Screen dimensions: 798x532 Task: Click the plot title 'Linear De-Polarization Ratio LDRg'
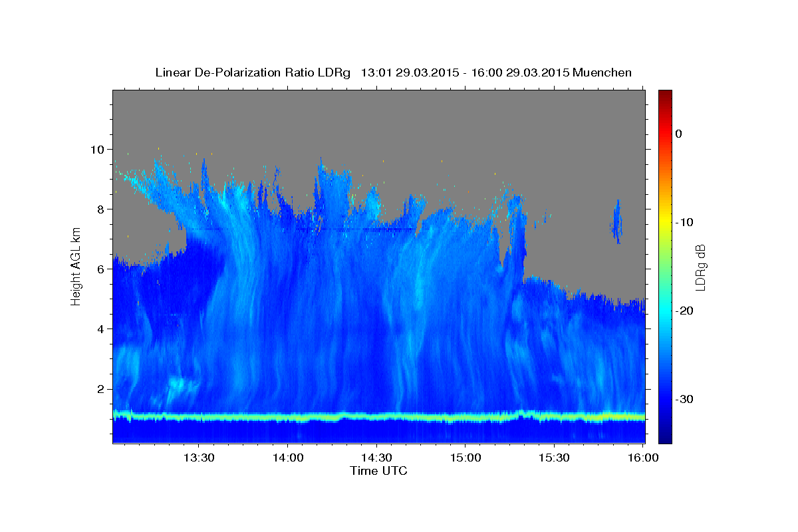(x=252, y=72)
